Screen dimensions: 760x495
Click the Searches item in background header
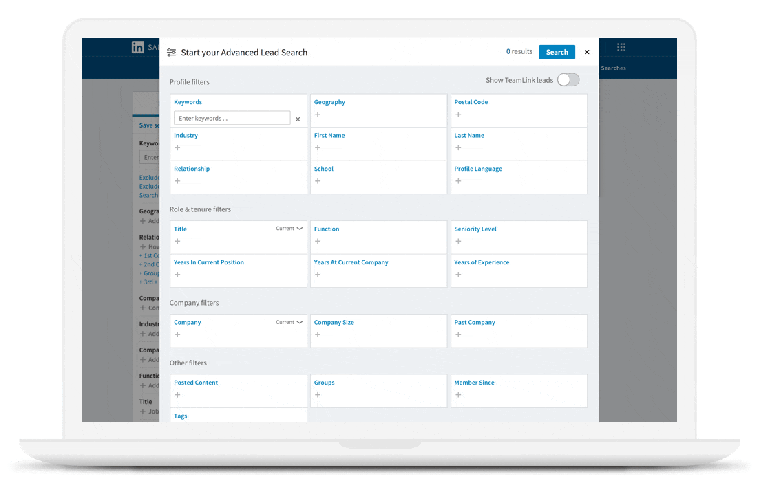(613, 68)
